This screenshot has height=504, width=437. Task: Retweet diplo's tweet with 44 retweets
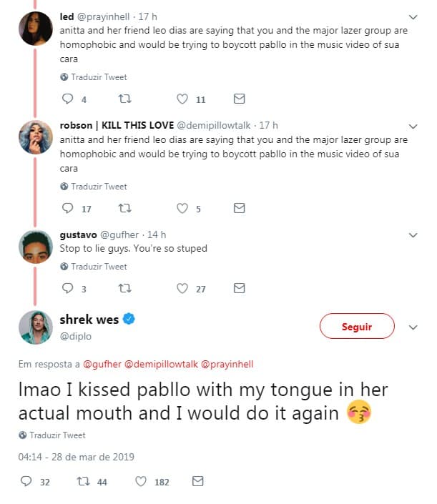83,481
